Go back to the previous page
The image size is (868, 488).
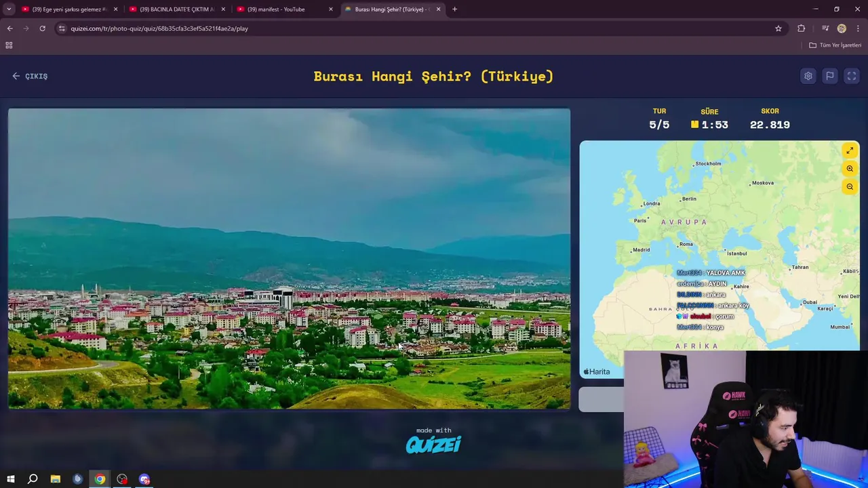(x=9, y=28)
